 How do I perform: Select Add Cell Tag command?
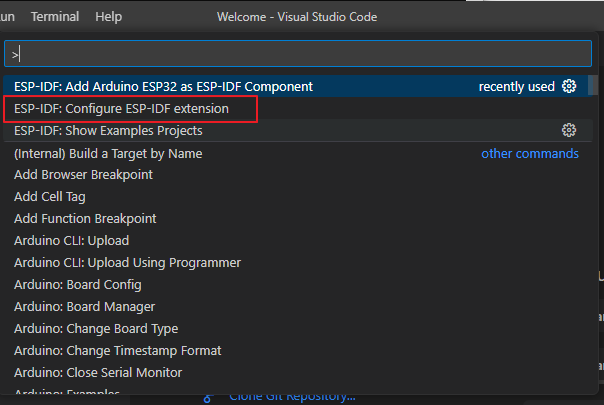click(296, 197)
